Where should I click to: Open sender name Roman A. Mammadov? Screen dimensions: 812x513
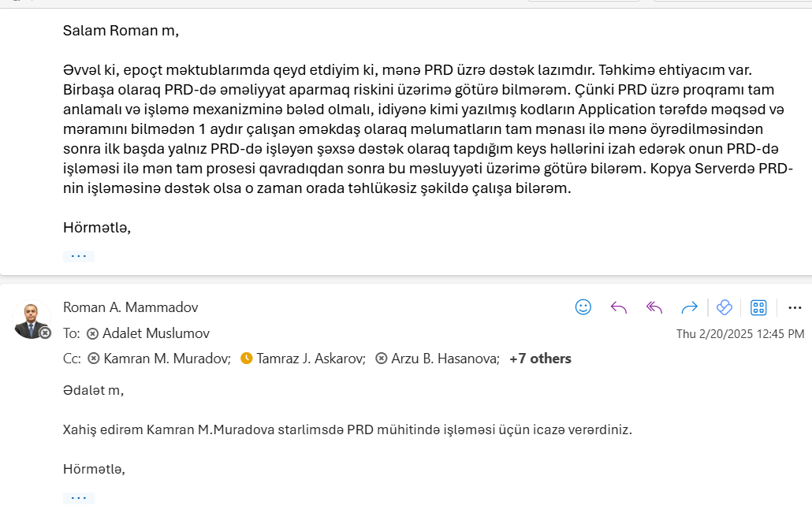[x=131, y=307]
